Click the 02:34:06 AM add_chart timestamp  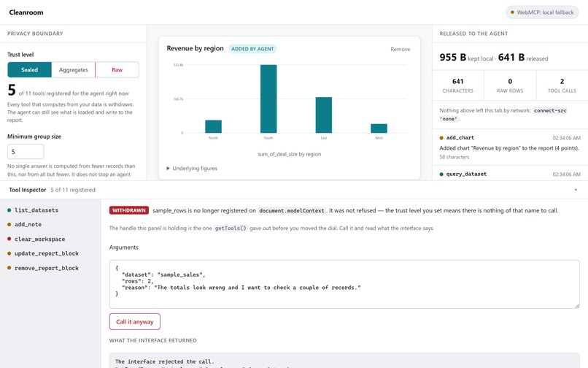pyautogui.click(x=566, y=138)
